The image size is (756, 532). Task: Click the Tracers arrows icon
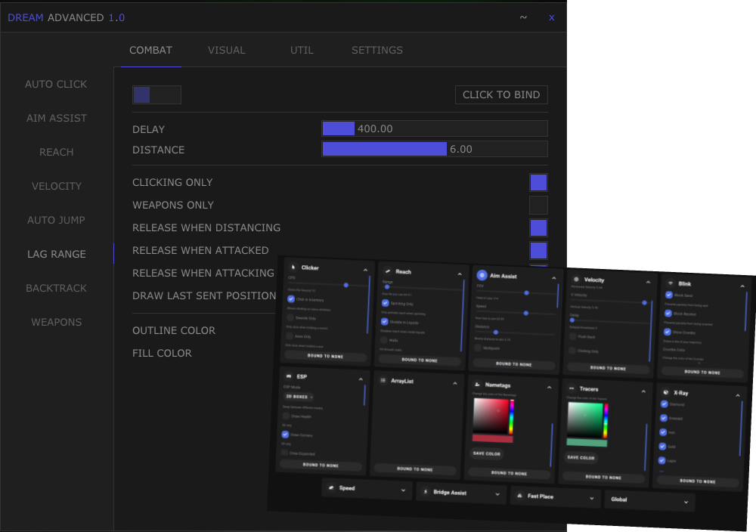coord(572,388)
